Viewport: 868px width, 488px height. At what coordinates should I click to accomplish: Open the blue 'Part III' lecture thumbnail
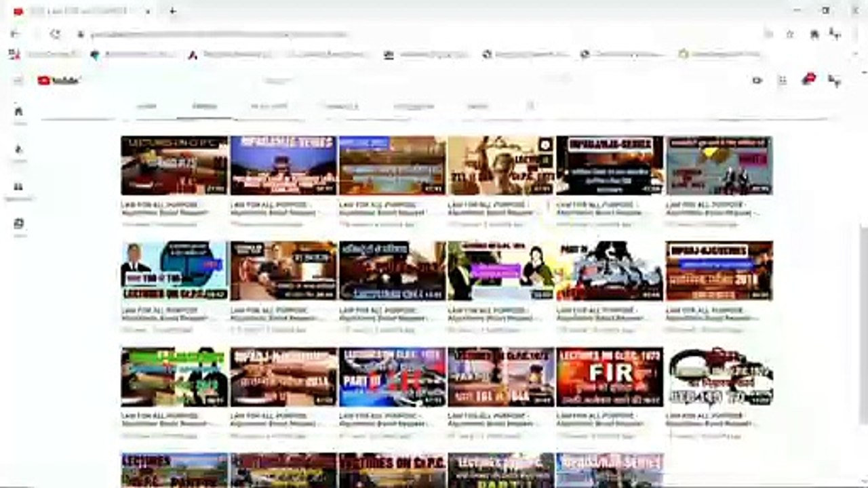click(x=392, y=377)
